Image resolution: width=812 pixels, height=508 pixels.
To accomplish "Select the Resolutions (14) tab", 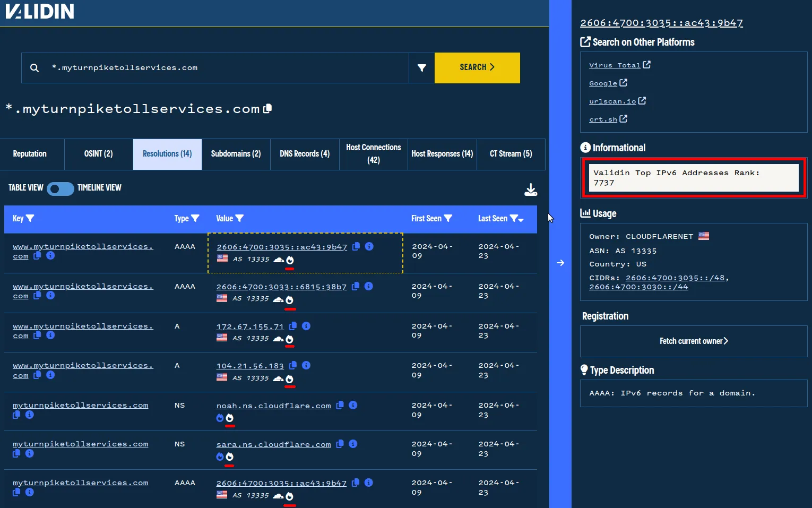I will point(167,154).
